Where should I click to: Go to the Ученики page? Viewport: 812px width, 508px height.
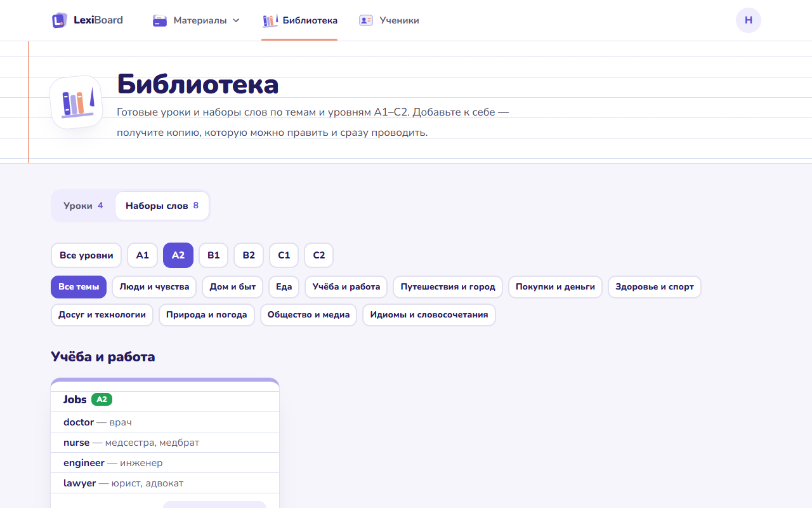coord(389,20)
